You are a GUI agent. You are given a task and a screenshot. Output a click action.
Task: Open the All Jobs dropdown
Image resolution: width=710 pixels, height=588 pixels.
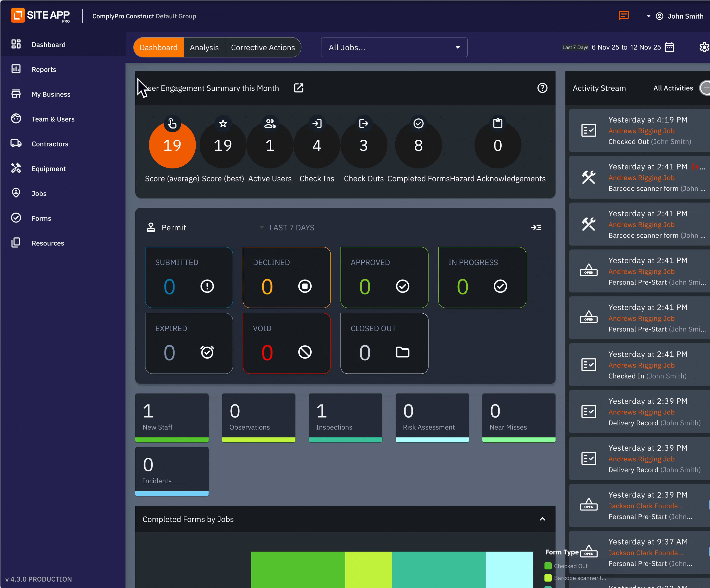[394, 47]
